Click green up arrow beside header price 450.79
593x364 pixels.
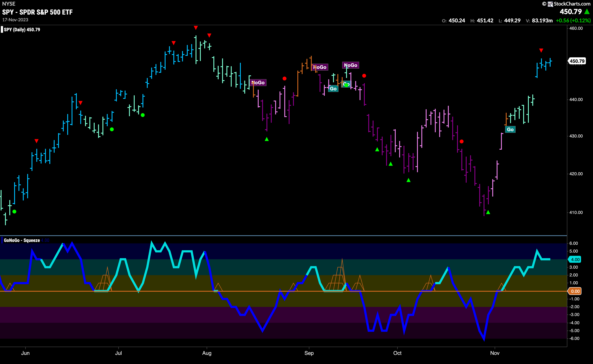587,12
